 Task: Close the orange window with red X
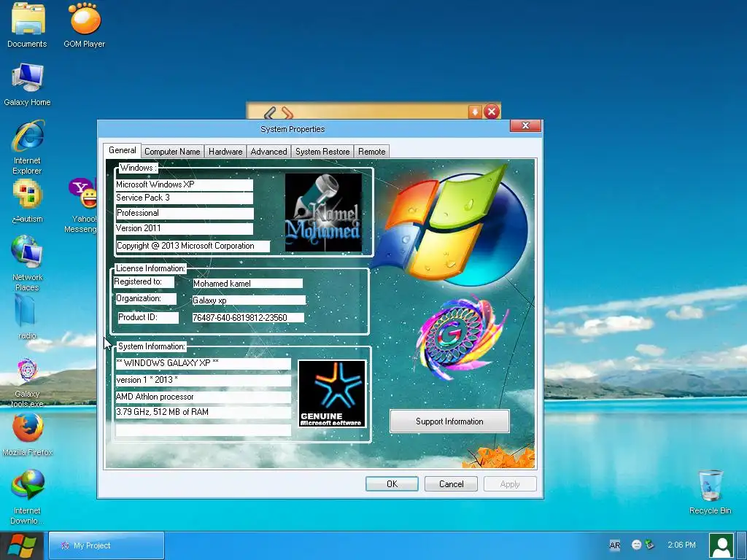[x=492, y=112]
